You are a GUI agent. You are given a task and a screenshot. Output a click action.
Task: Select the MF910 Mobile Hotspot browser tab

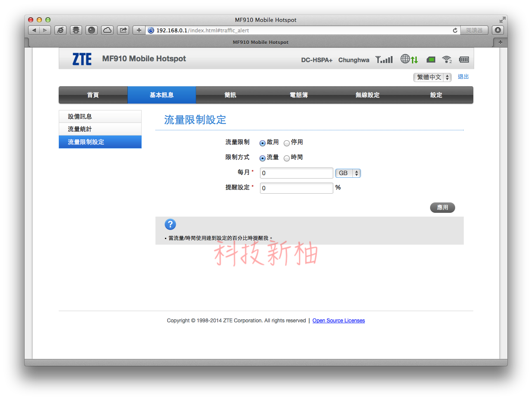(x=261, y=42)
